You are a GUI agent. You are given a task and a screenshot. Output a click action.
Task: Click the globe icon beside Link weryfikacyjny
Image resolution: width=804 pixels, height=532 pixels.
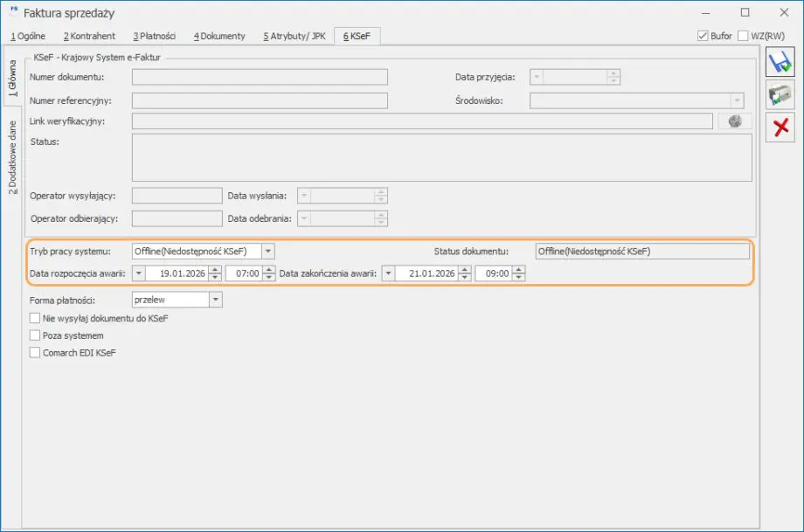tap(735, 121)
